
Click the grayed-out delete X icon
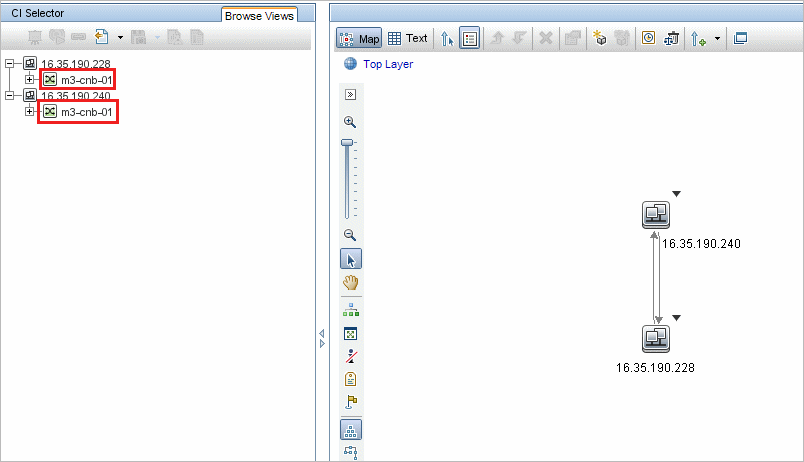[x=546, y=38]
